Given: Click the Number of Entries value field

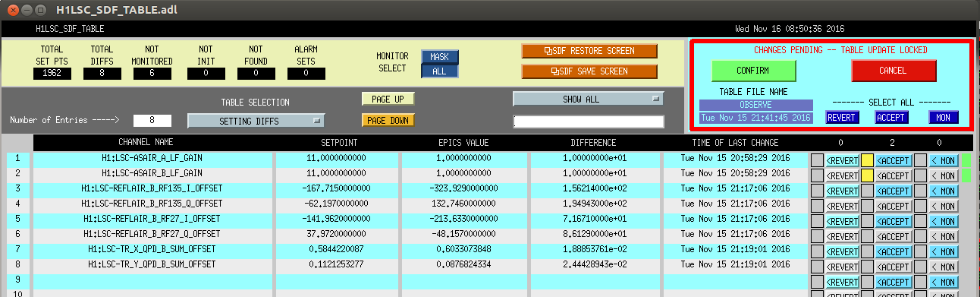Looking at the screenshot, I should tap(152, 120).
